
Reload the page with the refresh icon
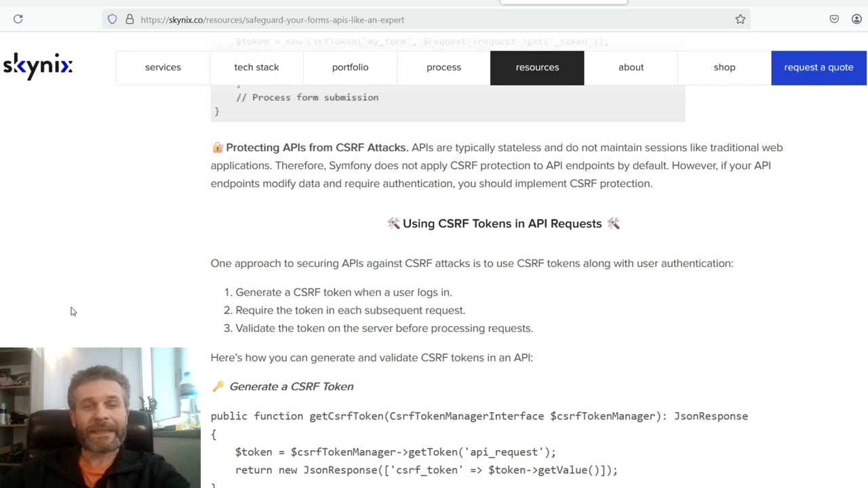click(18, 19)
